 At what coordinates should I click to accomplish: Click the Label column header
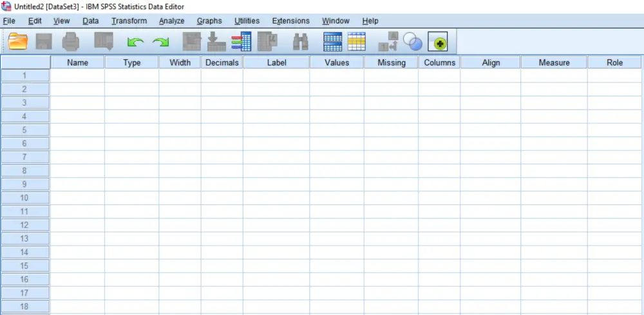click(x=276, y=62)
